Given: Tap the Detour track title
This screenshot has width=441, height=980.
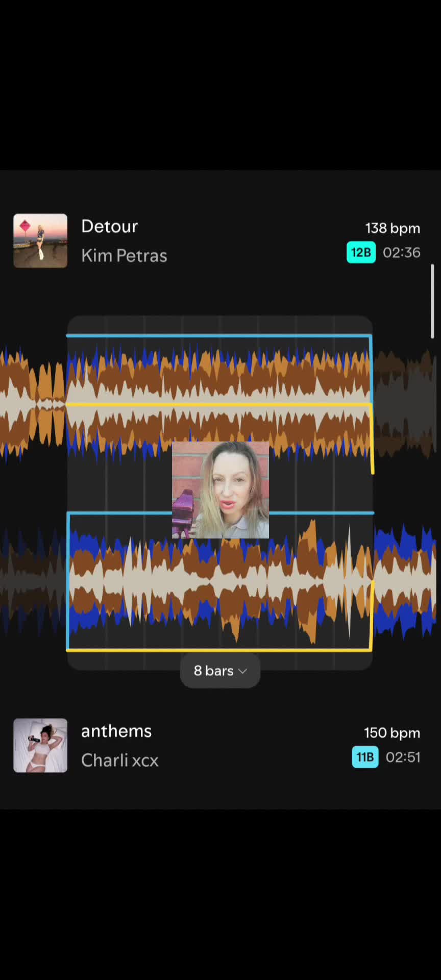Looking at the screenshot, I should tap(109, 226).
